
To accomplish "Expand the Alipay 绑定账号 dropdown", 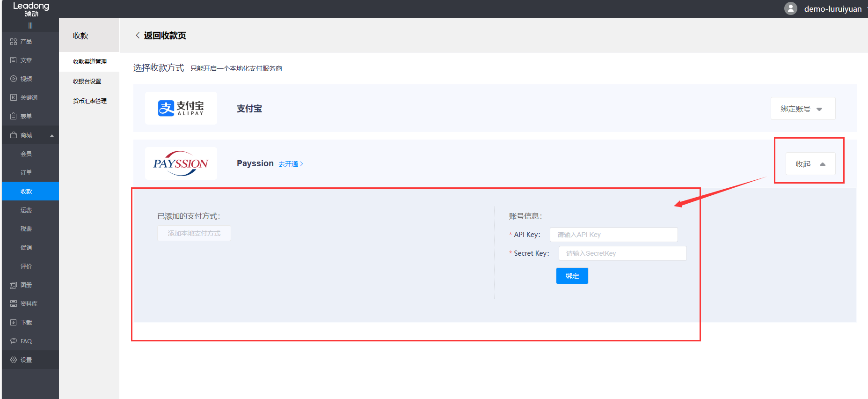I will (802, 109).
